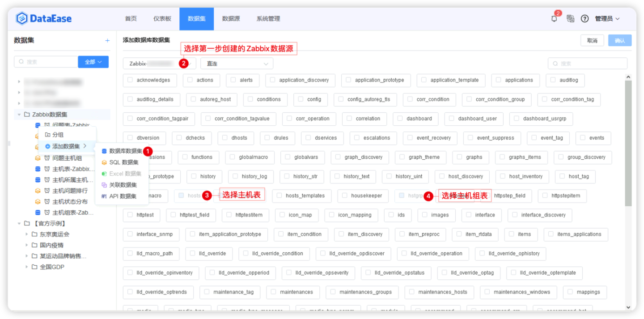Click the SQL icon next to 主机状态分布
Screen dimensions: 644x319
[x=38, y=202]
